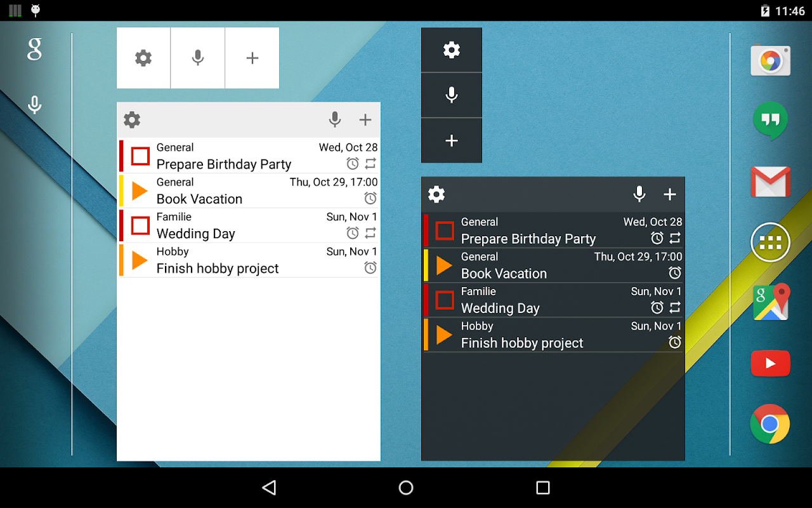812x508 pixels.
Task: Tap alarm clock icon on light Wedding Day row
Action: [353, 233]
